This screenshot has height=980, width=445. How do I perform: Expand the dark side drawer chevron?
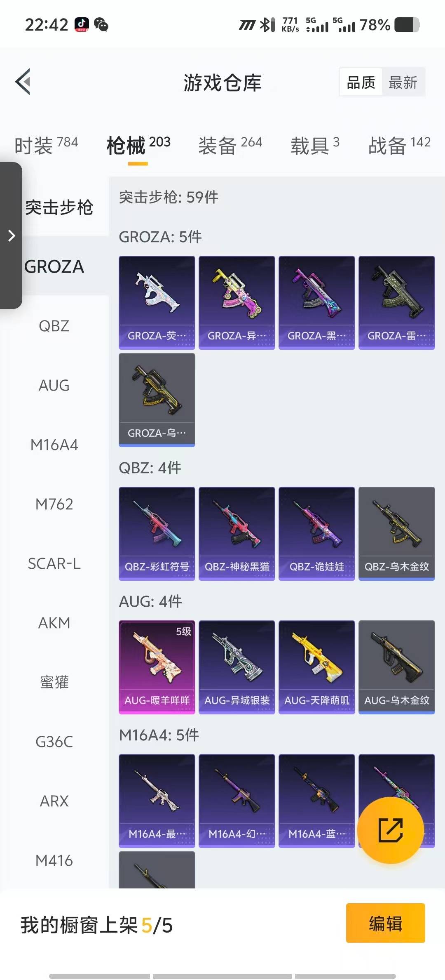(11, 236)
